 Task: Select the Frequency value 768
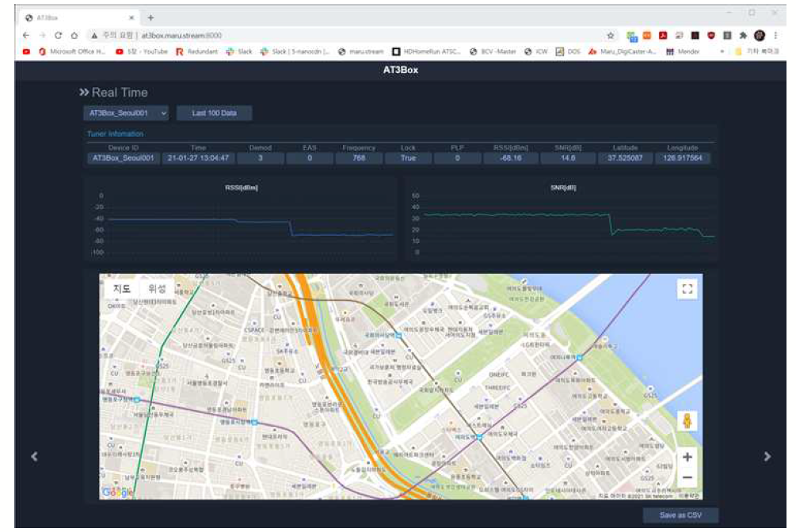(359, 158)
